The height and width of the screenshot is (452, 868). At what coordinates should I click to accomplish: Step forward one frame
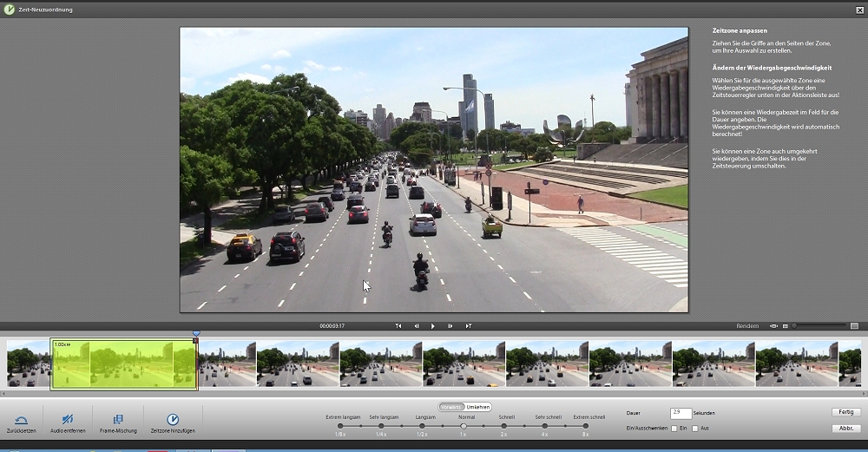[450, 326]
